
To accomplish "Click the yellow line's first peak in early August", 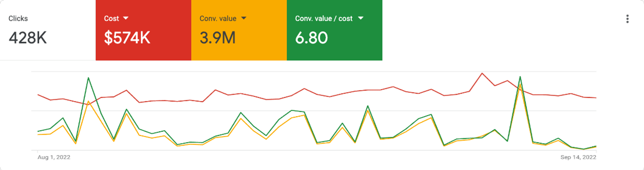I will click(x=88, y=102).
